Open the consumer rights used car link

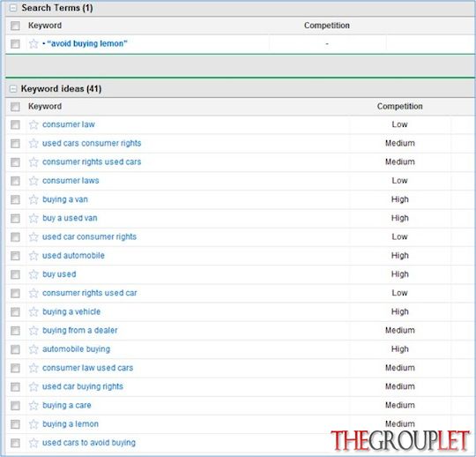tap(90, 293)
